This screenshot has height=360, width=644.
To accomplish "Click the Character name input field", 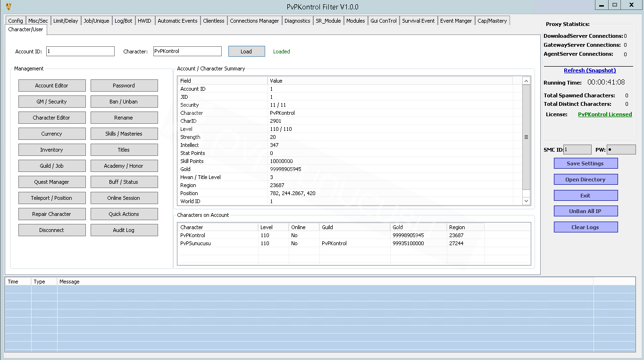I will click(187, 51).
